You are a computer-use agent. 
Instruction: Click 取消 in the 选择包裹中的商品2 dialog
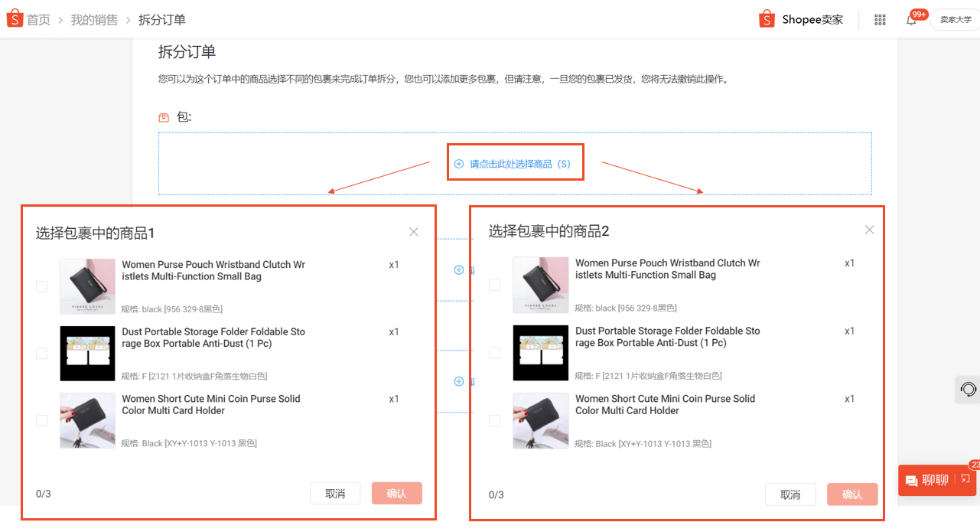tap(790, 494)
